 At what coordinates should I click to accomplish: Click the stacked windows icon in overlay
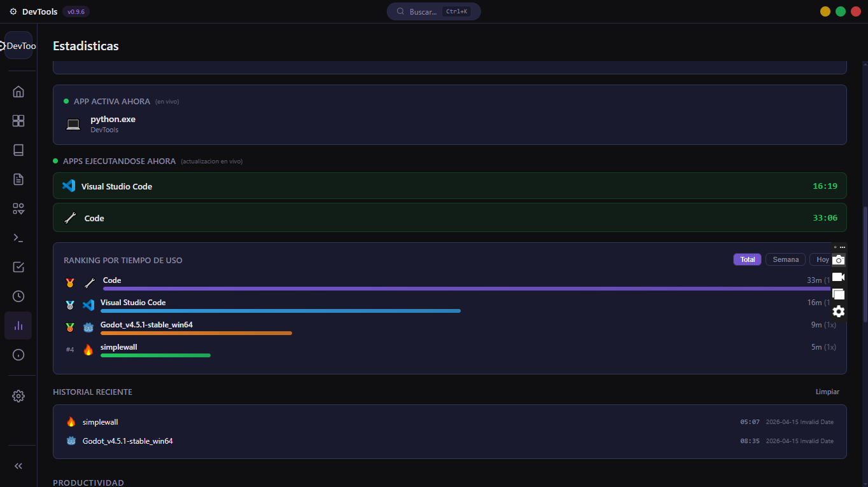[839, 294]
